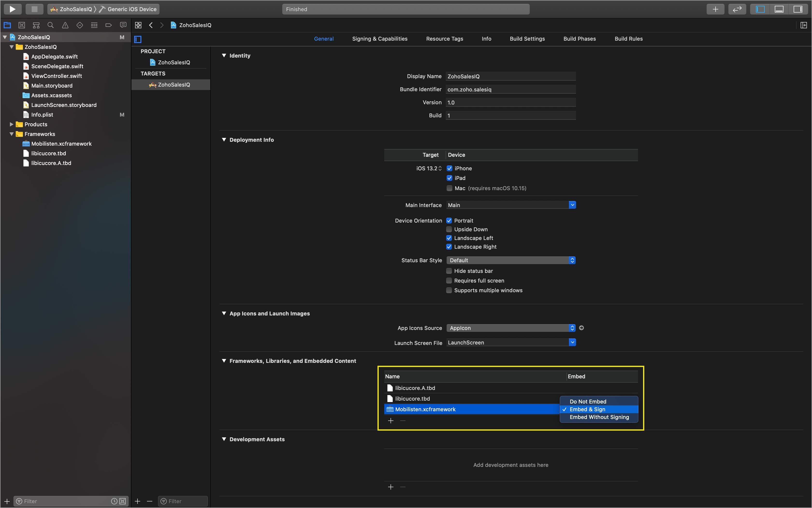Open the Test navigator diamond icon
Image resolution: width=812 pixels, height=508 pixels.
click(80, 25)
